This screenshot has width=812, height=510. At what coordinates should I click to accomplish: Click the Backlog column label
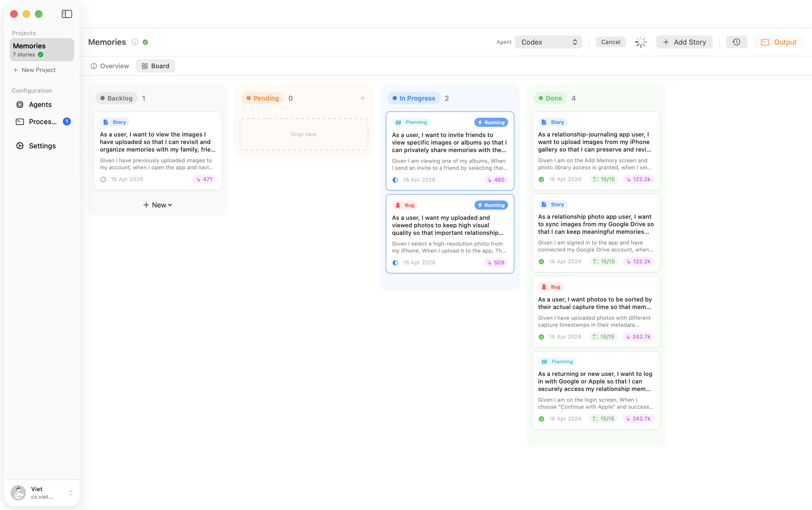pos(117,98)
